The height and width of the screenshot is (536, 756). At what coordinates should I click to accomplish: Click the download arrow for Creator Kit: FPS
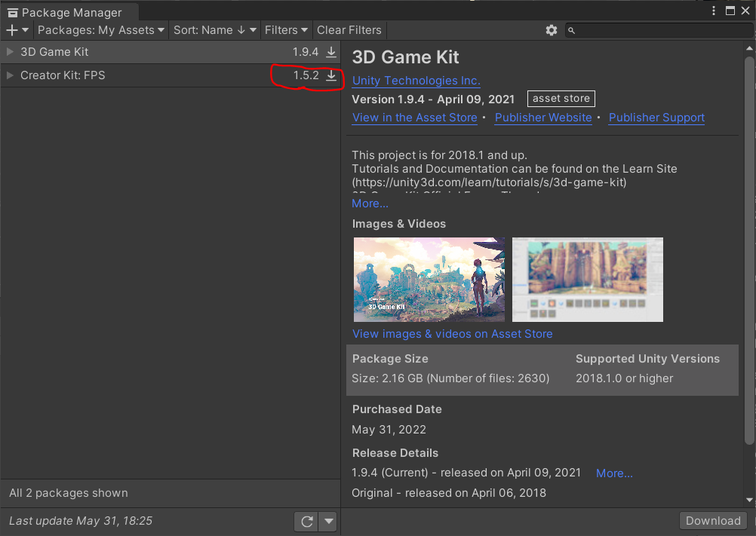331,75
